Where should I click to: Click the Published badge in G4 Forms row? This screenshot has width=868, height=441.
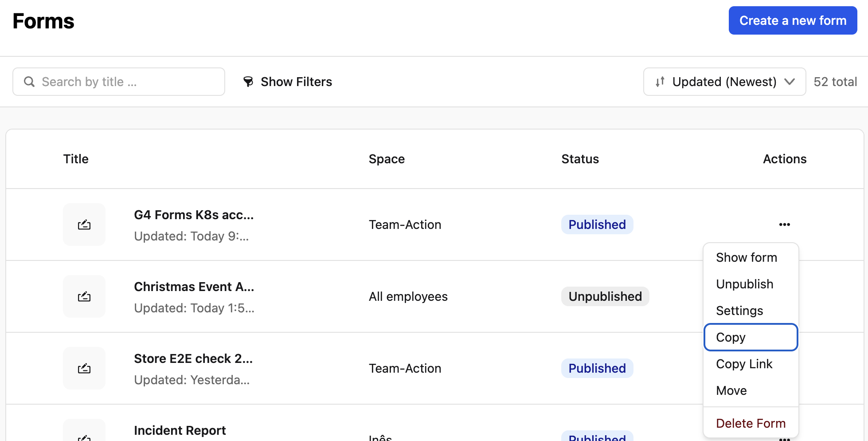pos(597,224)
